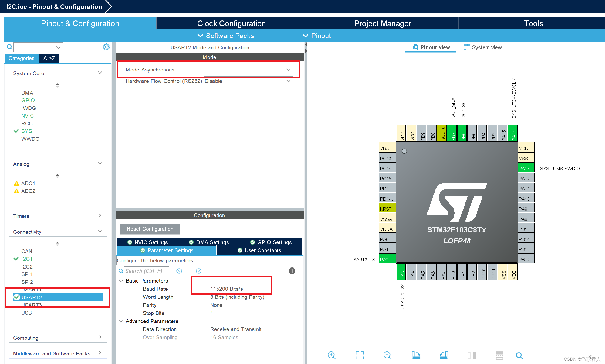Enable the USART2 peripheral checkbox
Image resolution: width=605 pixels, height=364 pixels.
tap(16, 297)
